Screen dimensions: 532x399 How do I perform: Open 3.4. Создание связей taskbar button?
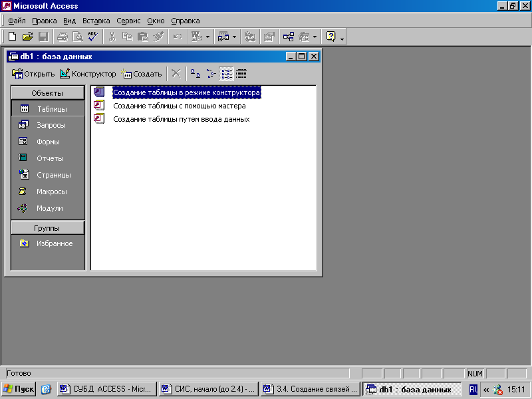pos(311,389)
